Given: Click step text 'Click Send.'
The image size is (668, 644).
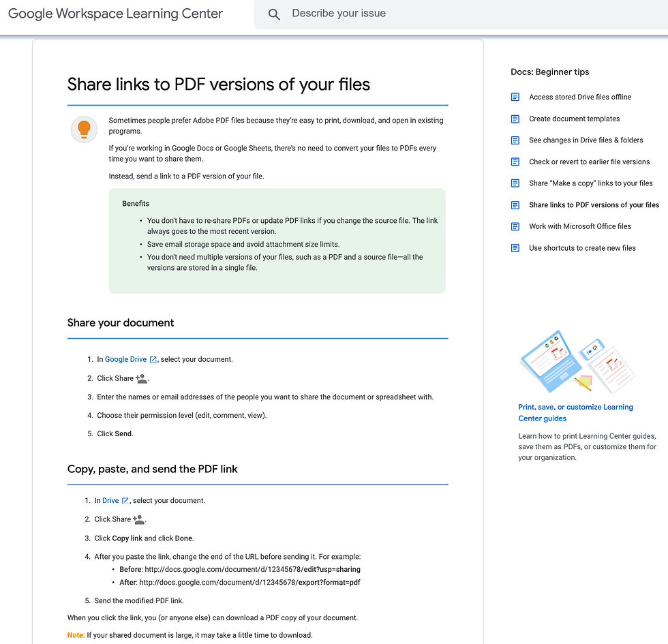Looking at the screenshot, I should [115, 433].
